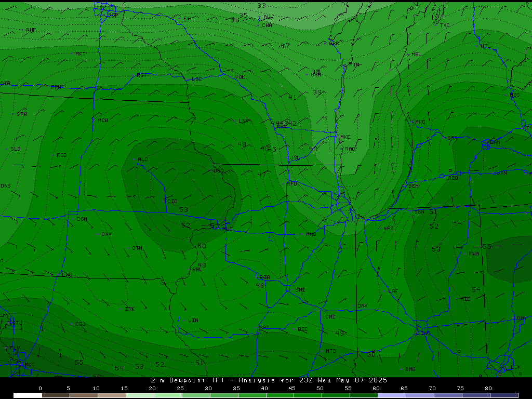Click the RWF station label
This screenshot has width=532, height=399.
[x=31, y=30]
